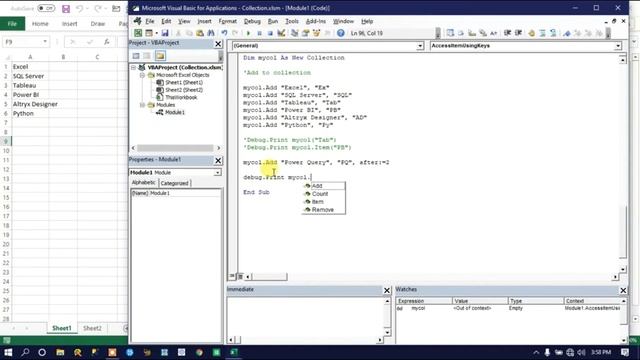640x360 pixels.
Task: Toggle a breakpoint with the hand icon
Action: tap(531, 33)
